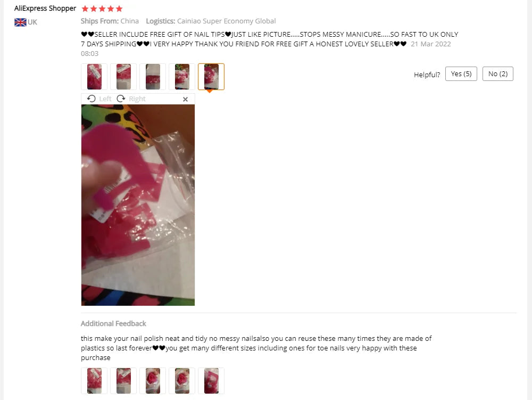Open the third review photo thumbnail
Screen dimensions: 532x400
[153, 77]
